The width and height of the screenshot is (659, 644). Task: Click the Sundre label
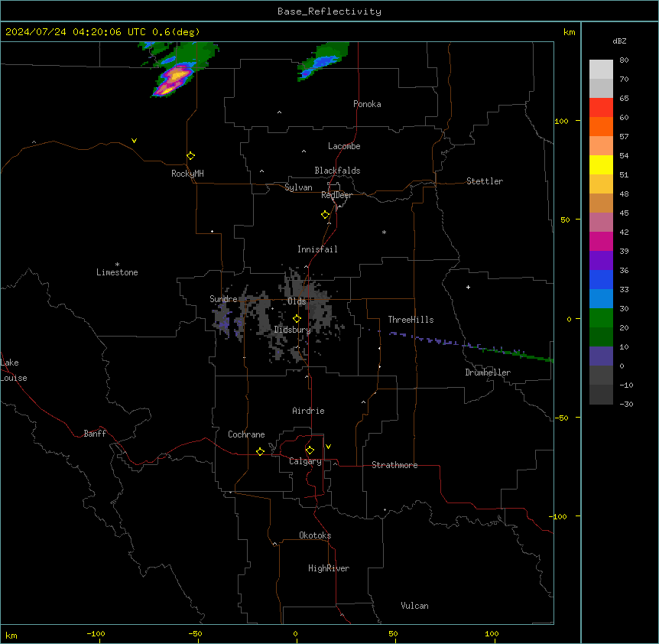tap(223, 299)
